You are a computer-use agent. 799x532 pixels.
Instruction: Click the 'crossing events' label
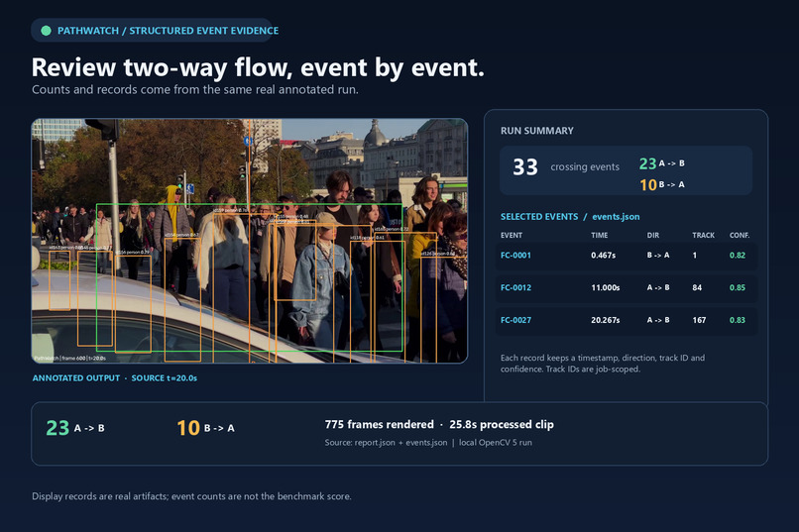pyautogui.click(x=585, y=167)
